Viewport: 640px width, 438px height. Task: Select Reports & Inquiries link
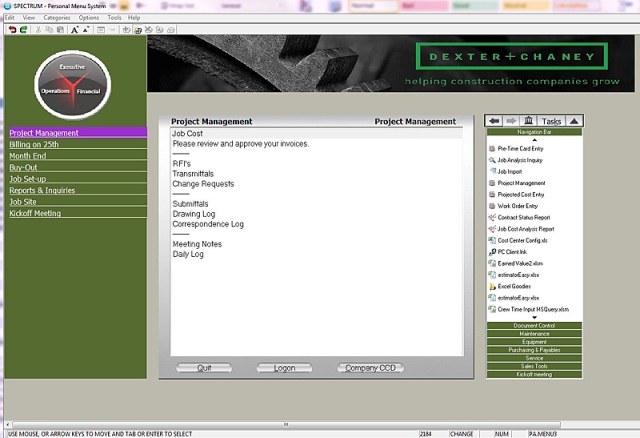point(78,190)
